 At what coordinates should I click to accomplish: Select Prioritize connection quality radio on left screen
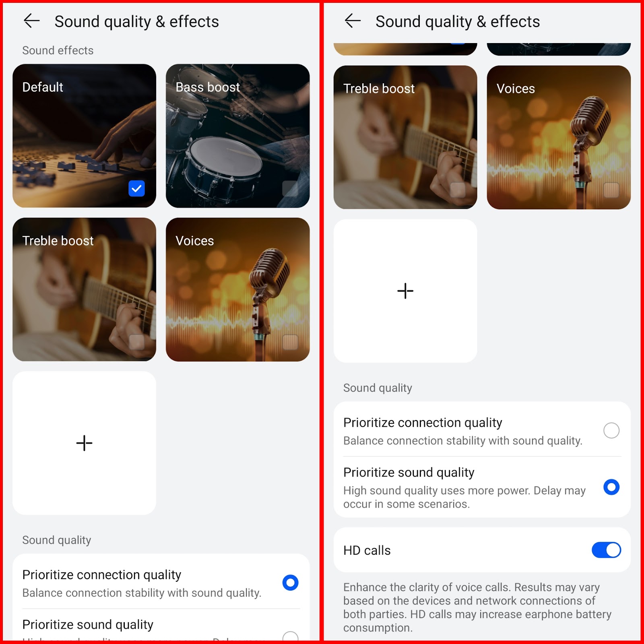(290, 582)
